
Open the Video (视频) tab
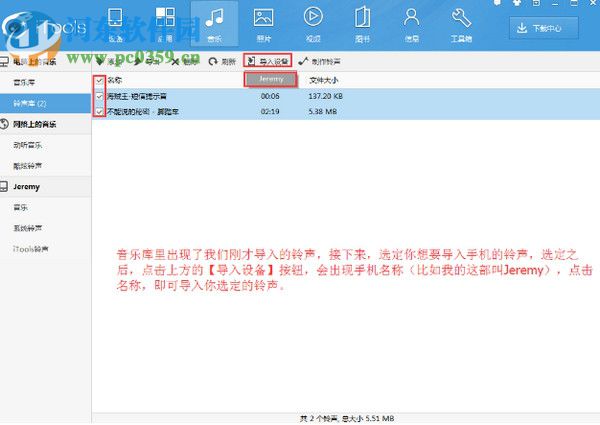pos(313,25)
